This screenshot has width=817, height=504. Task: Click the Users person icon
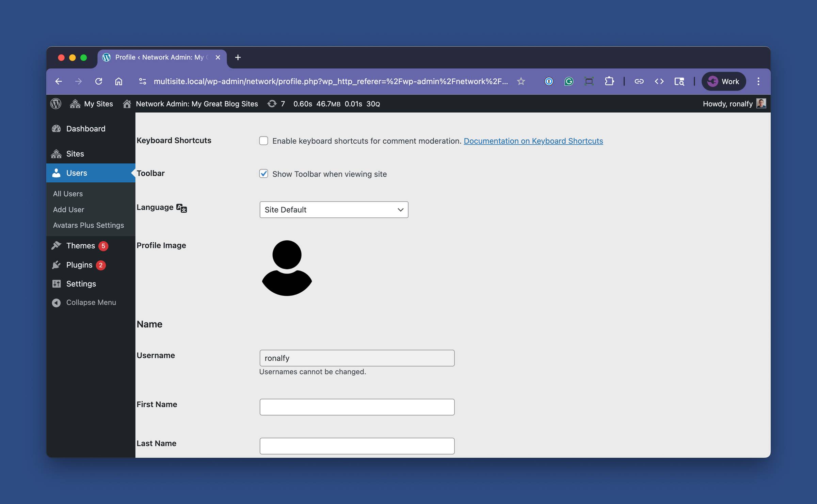pyautogui.click(x=56, y=173)
